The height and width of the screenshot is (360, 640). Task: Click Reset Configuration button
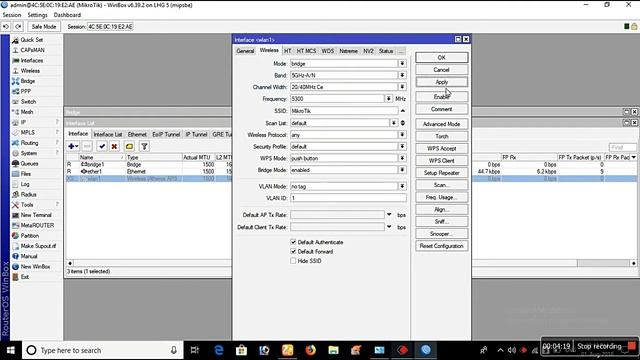[442, 246]
